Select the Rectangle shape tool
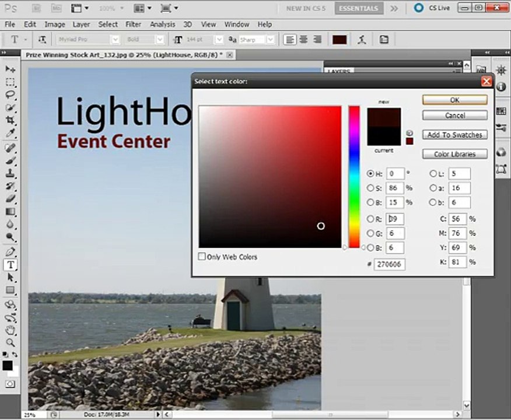Screen dimensions: 511x420 pyautogui.click(x=10, y=290)
